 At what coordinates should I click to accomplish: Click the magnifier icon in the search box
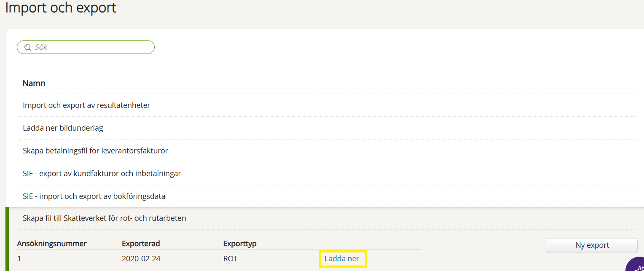click(27, 48)
